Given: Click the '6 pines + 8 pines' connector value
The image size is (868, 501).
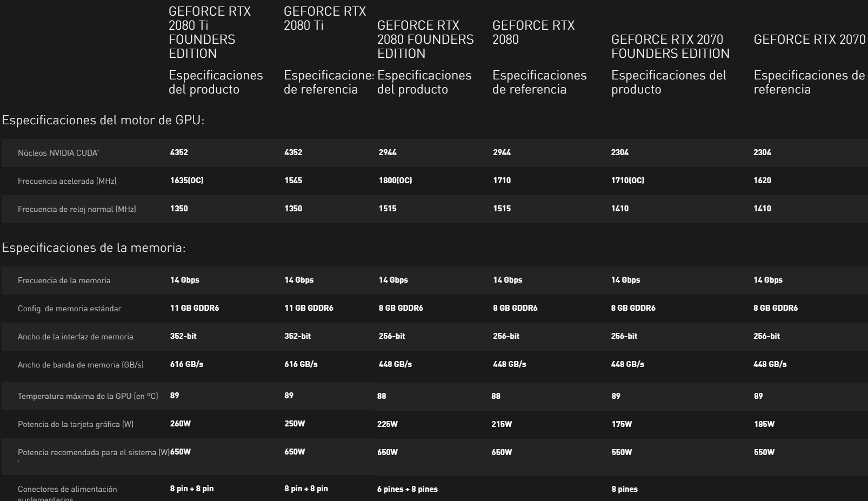Looking at the screenshot, I should (407, 489).
